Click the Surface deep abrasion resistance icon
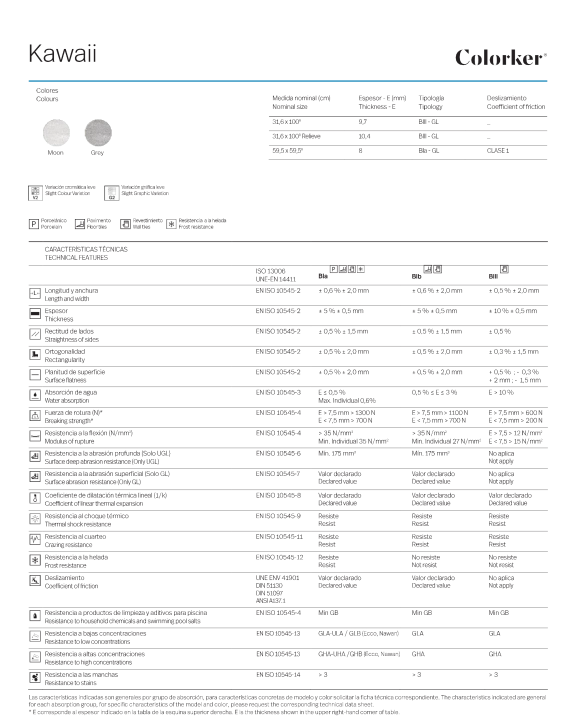The image size is (576, 720). [35, 456]
